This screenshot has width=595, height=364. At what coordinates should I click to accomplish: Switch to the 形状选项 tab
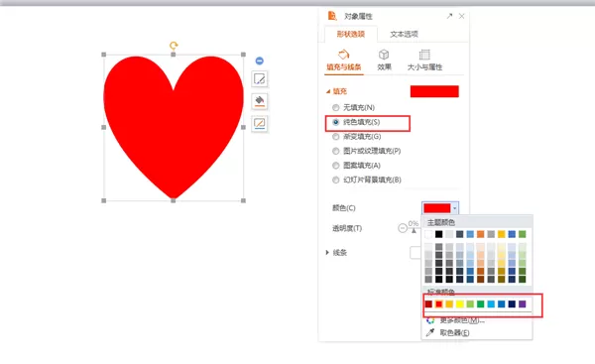[x=351, y=34]
